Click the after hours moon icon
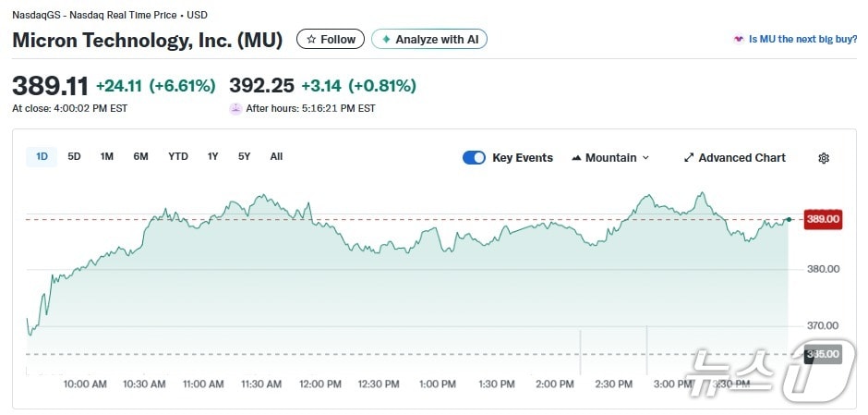Screen dimensions: 868x415 [235, 108]
